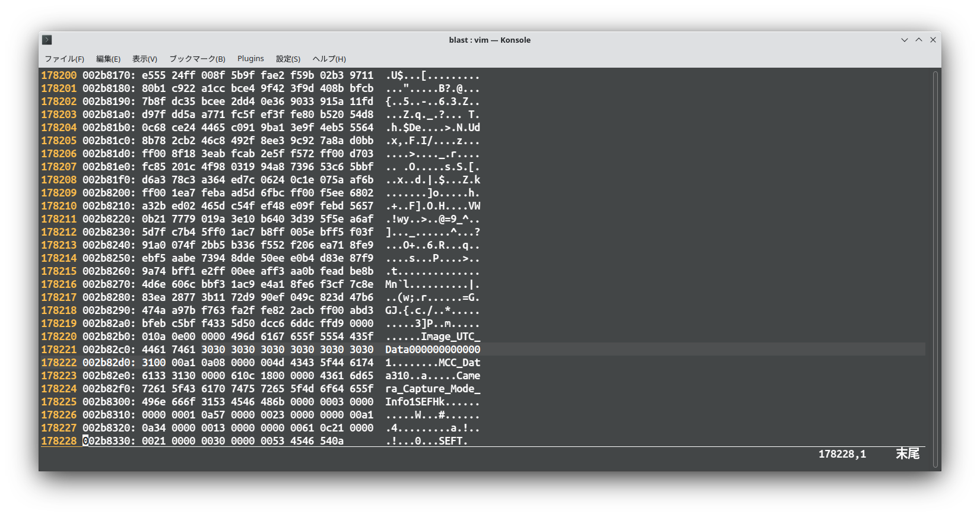
Task: Open the ファイル(F) menu
Action: (x=64, y=59)
